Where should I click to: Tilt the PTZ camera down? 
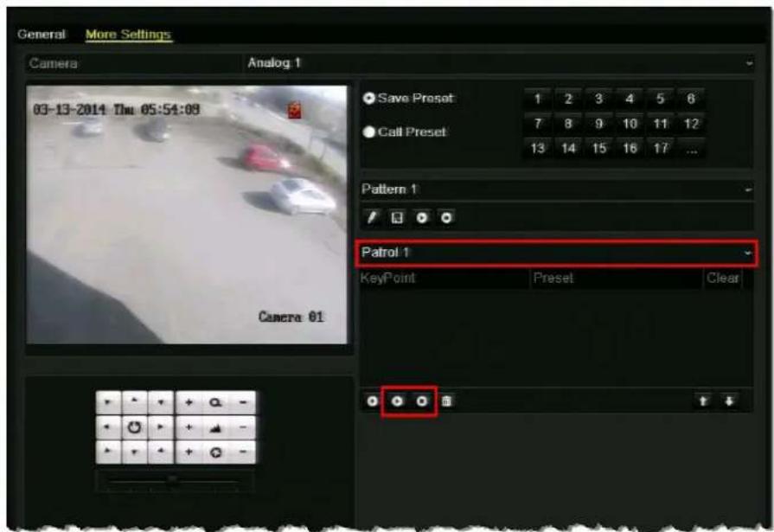pyautogui.click(x=134, y=452)
